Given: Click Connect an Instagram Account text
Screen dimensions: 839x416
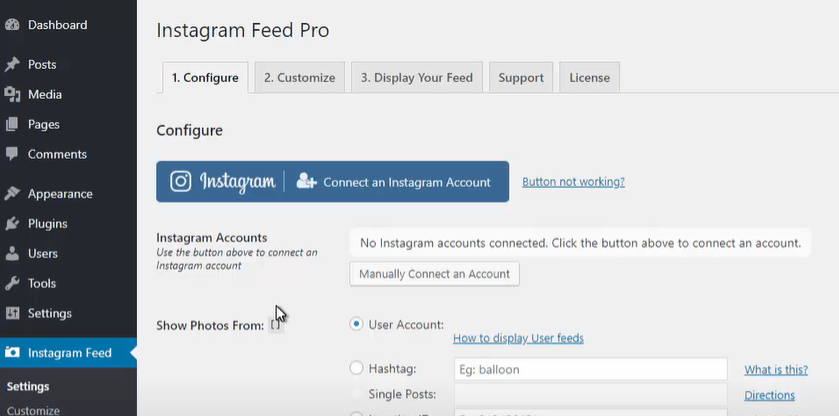Looking at the screenshot, I should pos(407,182).
